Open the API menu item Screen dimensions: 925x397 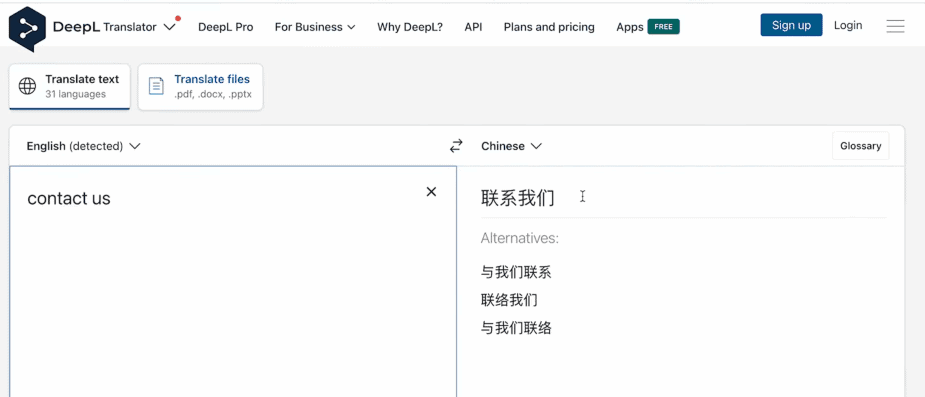[473, 27]
